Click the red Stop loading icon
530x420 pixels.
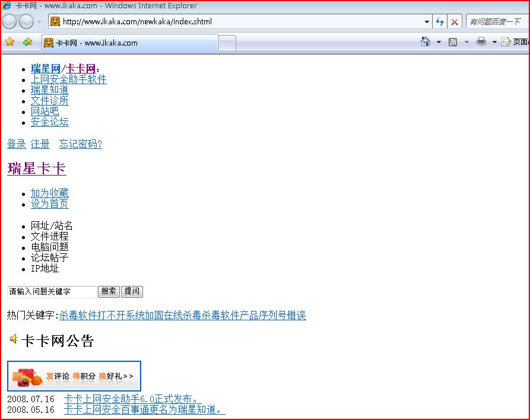pyautogui.click(x=455, y=22)
